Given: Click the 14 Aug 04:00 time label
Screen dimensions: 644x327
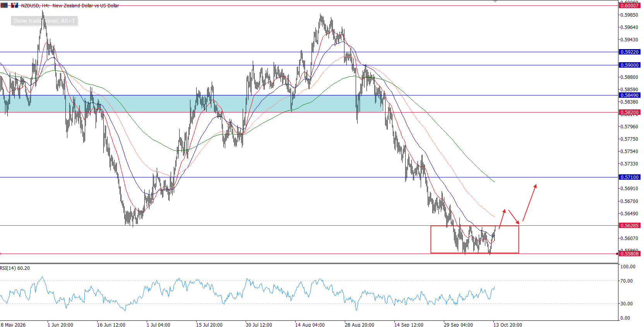Looking at the screenshot, I should point(310,325).
